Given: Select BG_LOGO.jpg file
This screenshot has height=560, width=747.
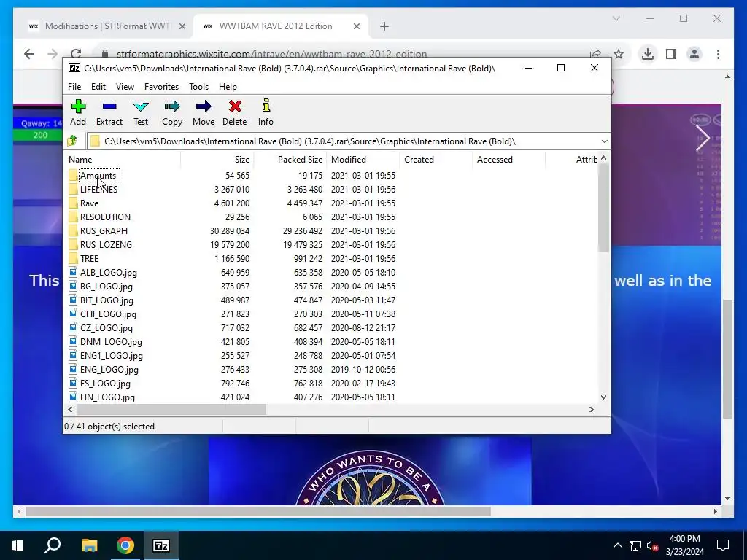Looking at the screenshot, I should (x=107, y=286).
